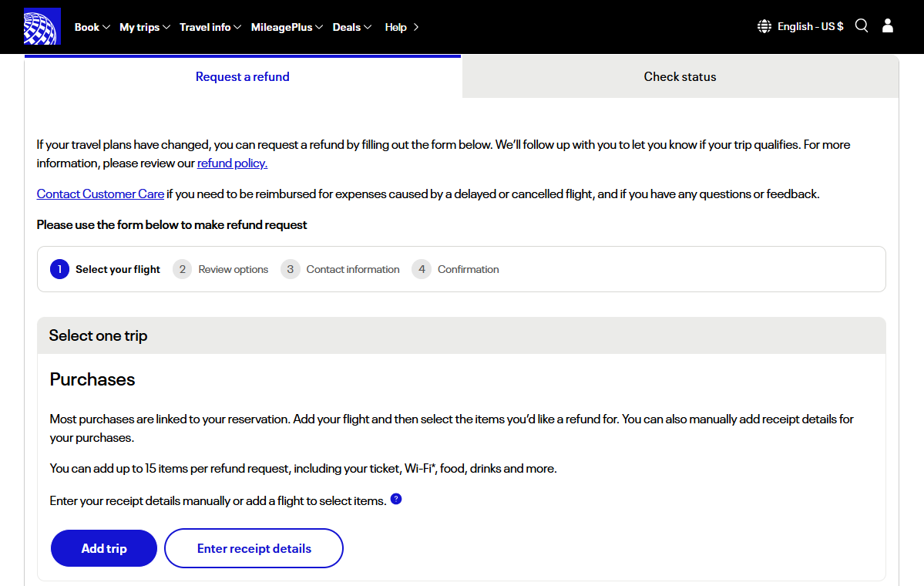This screenshot has width=924, height=586.
Task: Click 'Please use the form below' text
Action: [172, 224]
